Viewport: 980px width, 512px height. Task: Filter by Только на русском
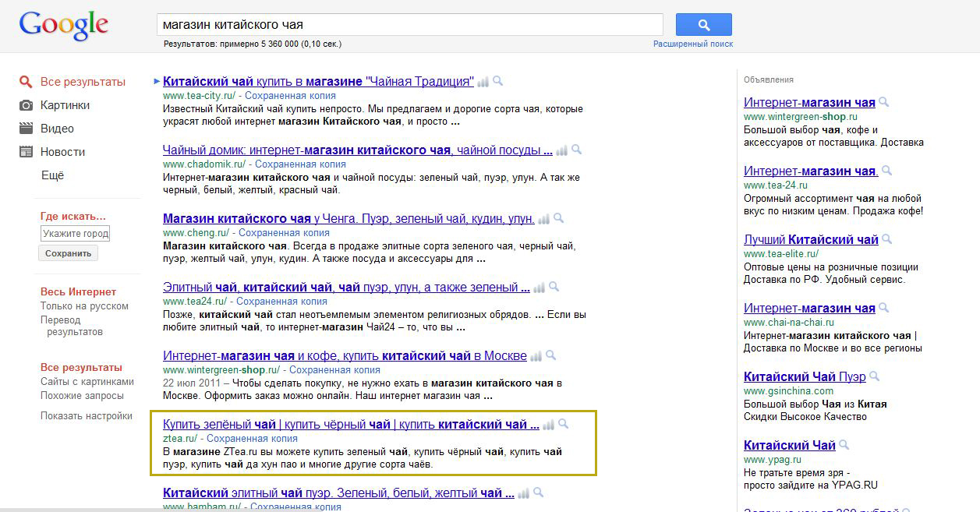84,306
